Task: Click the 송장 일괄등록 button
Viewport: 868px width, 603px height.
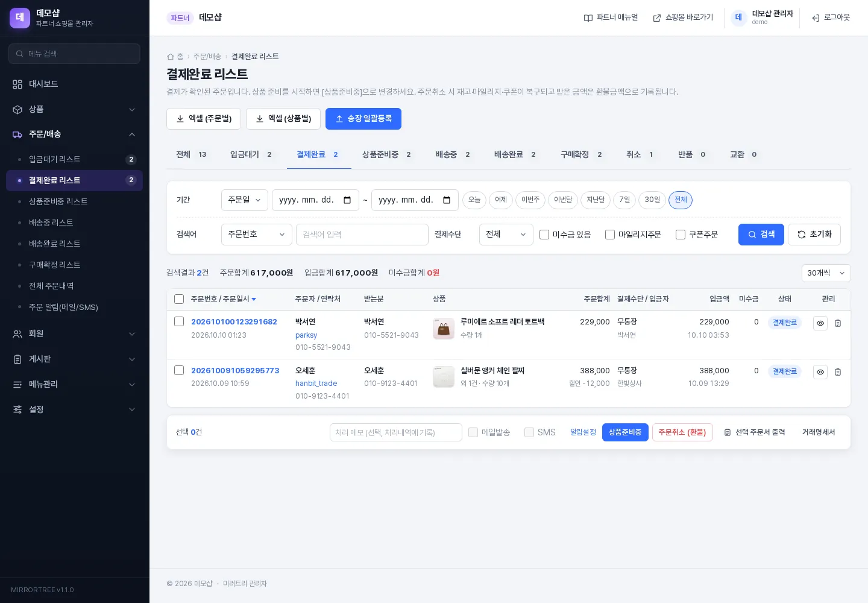Action: coord(363,119)
